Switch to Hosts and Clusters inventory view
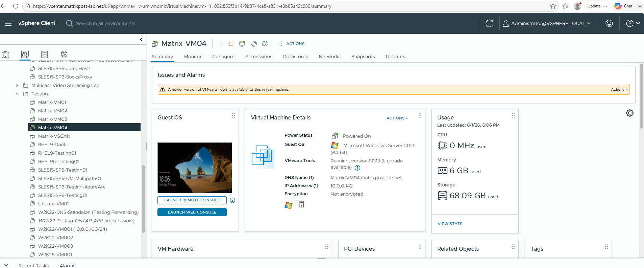This screenshot has height=268, width=644. pos(5,54)
